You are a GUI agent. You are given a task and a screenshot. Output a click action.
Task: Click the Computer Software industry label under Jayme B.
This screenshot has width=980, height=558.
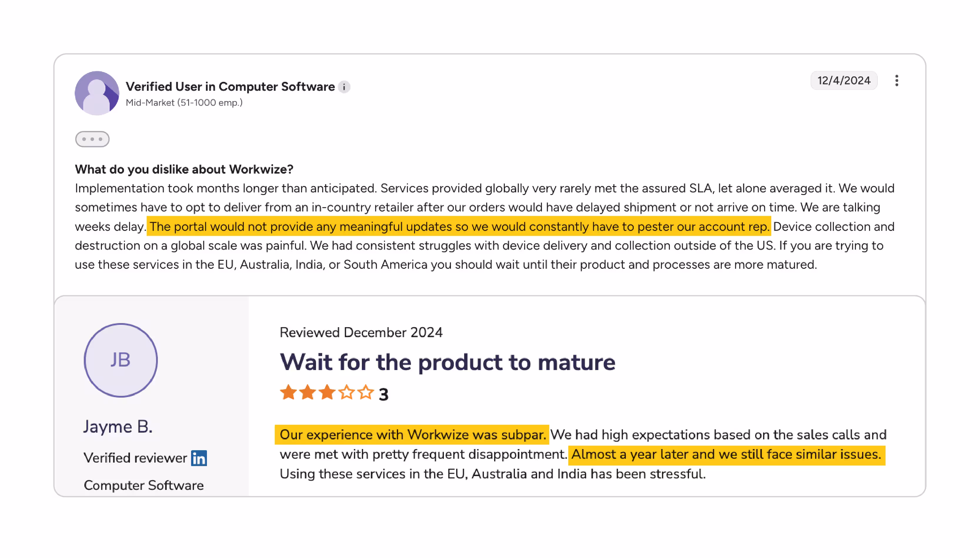(143, 485)
